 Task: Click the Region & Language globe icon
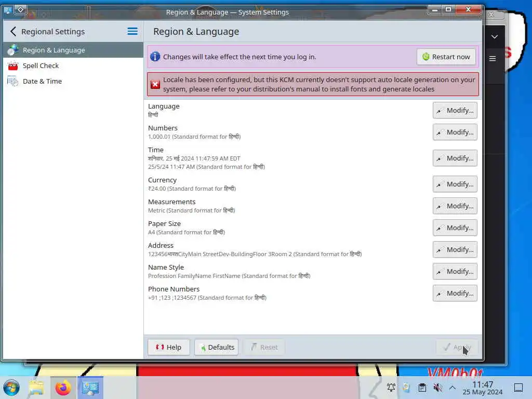13,50
